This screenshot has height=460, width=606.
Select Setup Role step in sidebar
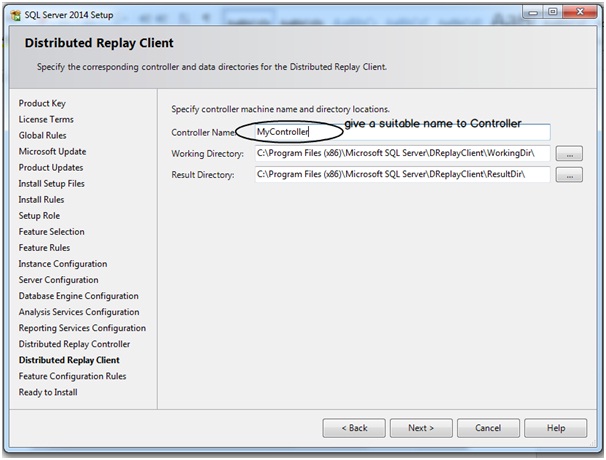(x=39, y=216)
